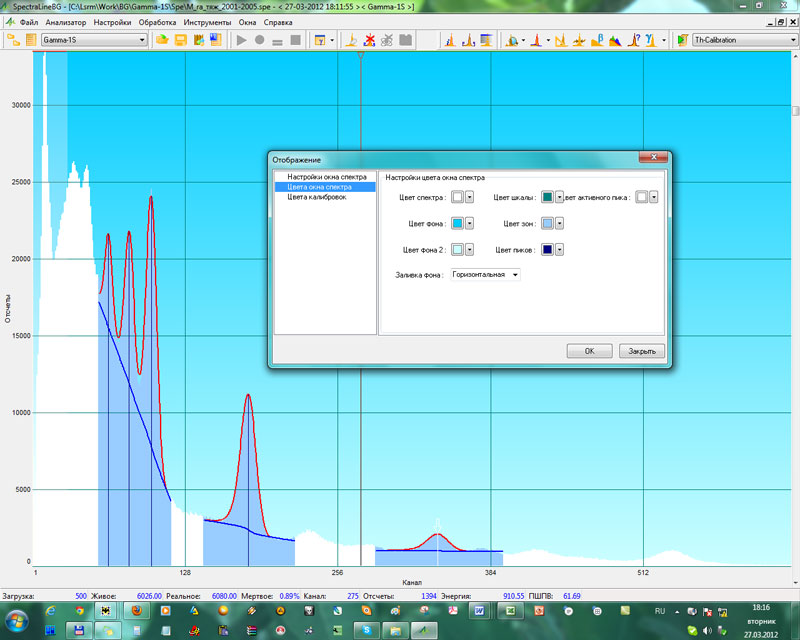Open the Обработка menu
This screenshot has width=800, height=640.
(158, 22)
